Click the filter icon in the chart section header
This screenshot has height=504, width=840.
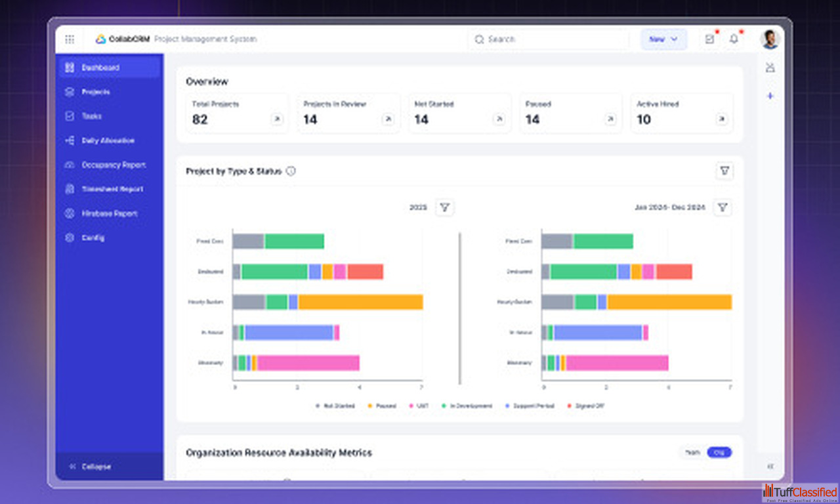(x=724, y=171)
